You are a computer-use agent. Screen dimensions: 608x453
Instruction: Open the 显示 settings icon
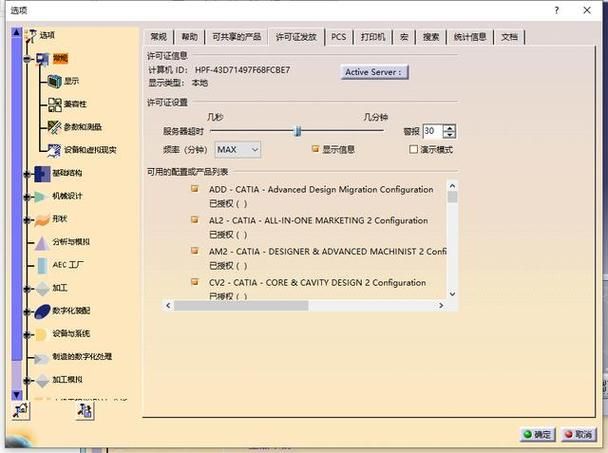coord(55,81)
